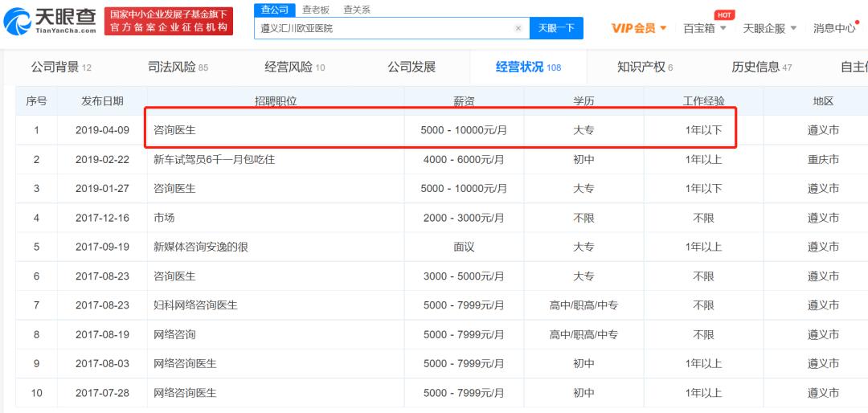
Task: Open the 新媒体咨询安逸的很 job listing
Action: pyautogui.click(x=200, y=247)
